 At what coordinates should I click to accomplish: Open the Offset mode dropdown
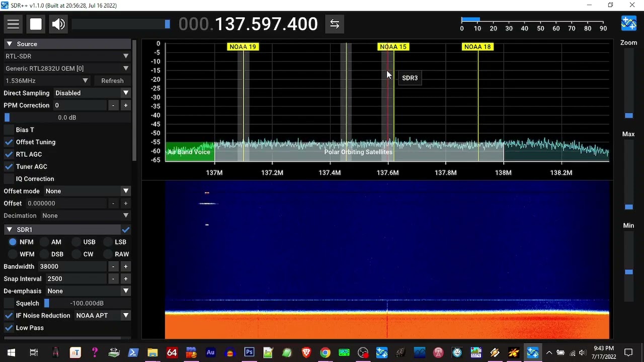pos(87,191)
